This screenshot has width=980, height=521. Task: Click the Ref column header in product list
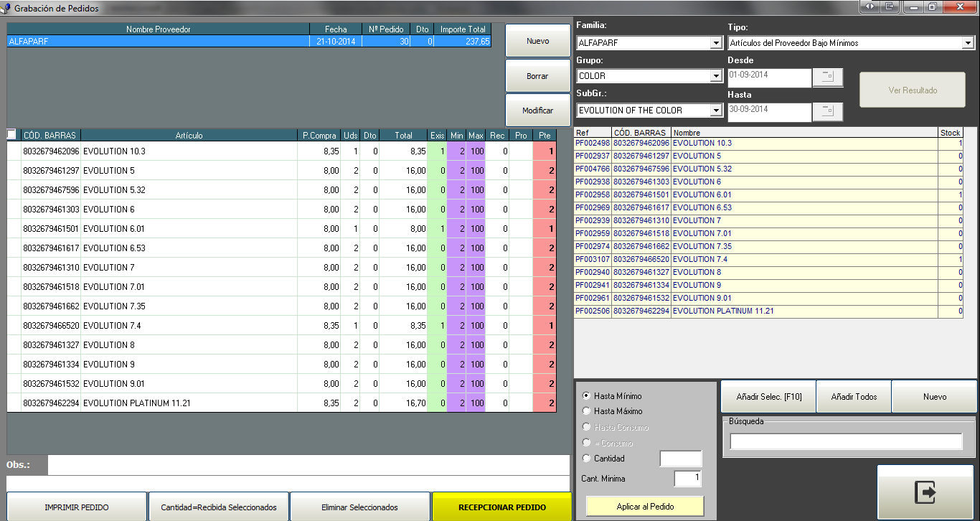[x=593, y=133]
